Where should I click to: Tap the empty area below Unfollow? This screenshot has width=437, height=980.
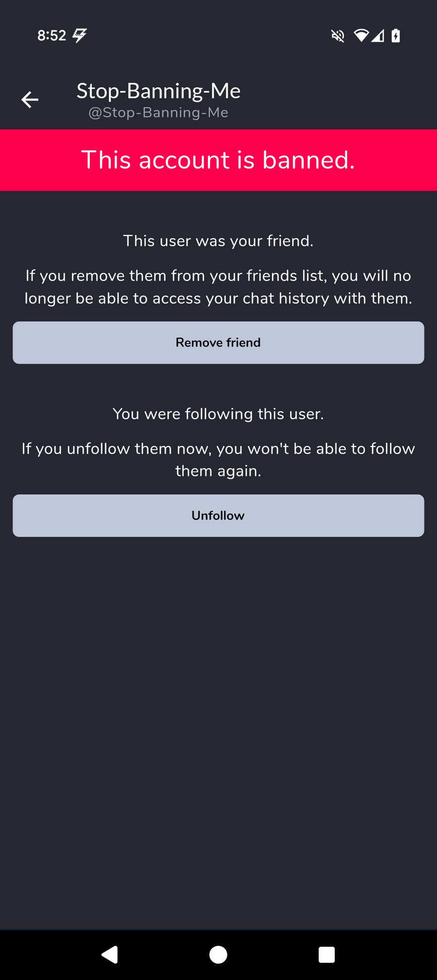coord(218,733)
